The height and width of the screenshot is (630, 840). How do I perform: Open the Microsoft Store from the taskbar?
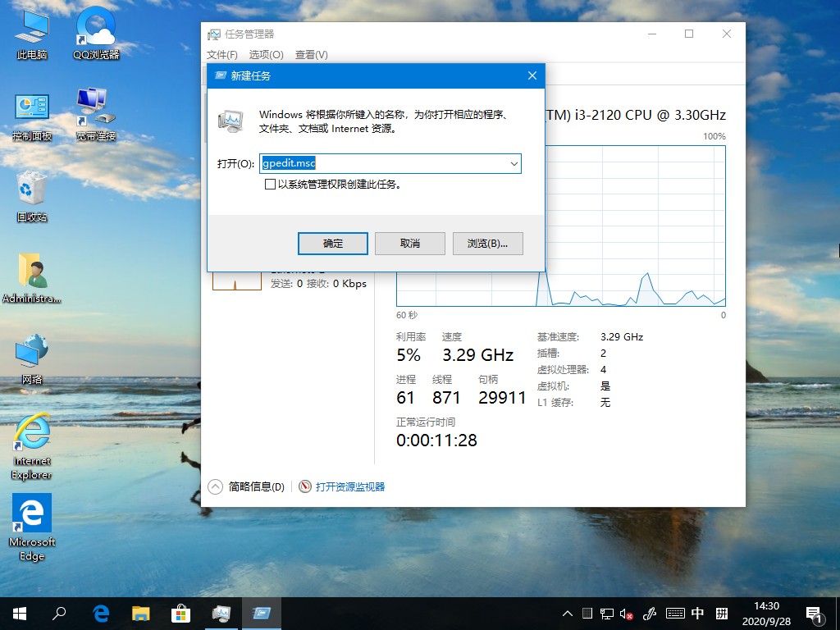180,613
